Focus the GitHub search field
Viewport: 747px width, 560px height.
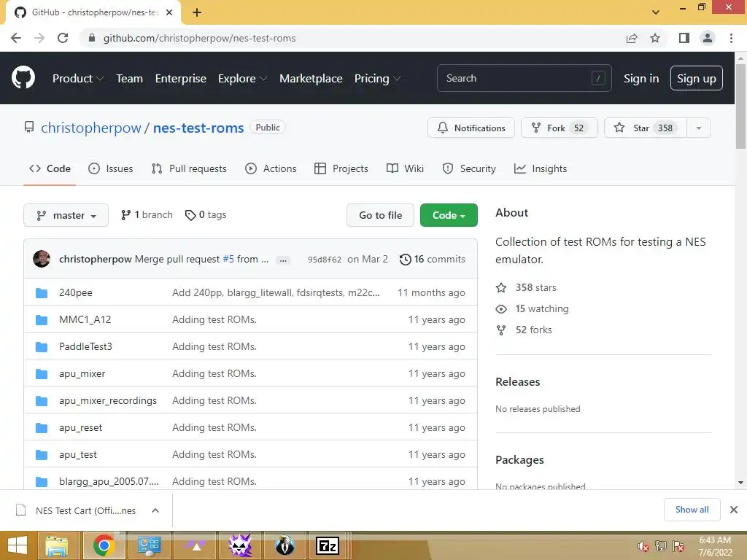pyautogui.click(x=524, y=78)
